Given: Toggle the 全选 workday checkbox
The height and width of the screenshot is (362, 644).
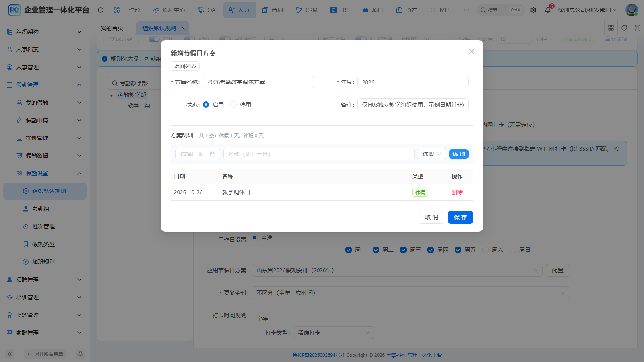Looking at the screenshot, I should click(x=255, y=238).
